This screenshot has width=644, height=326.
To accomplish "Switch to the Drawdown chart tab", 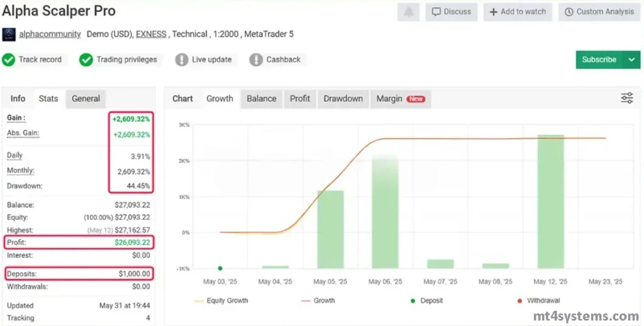I will 343,99.
